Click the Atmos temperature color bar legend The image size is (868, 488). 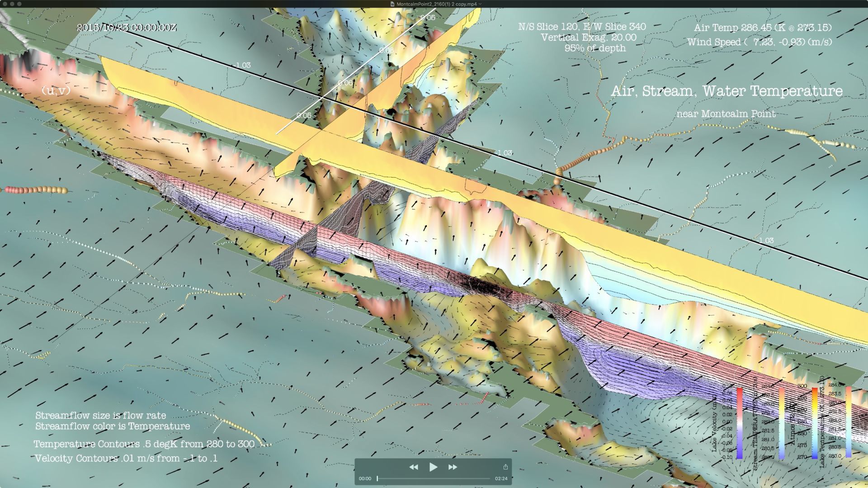pos(815,423)
